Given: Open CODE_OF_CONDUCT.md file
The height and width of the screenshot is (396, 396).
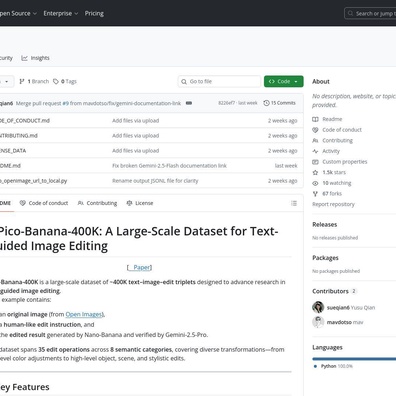Looking at the screenshot, I should tap(25, 121).
